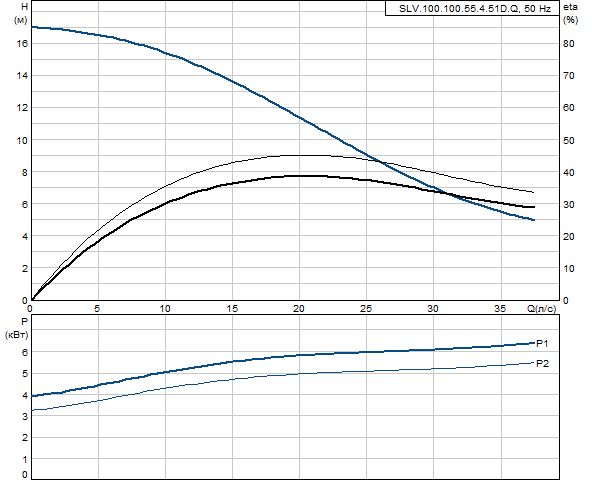Click the (кВт) power unit label

(x=17, y=335)
